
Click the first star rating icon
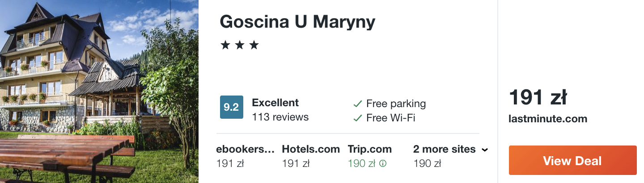[225, 45]
